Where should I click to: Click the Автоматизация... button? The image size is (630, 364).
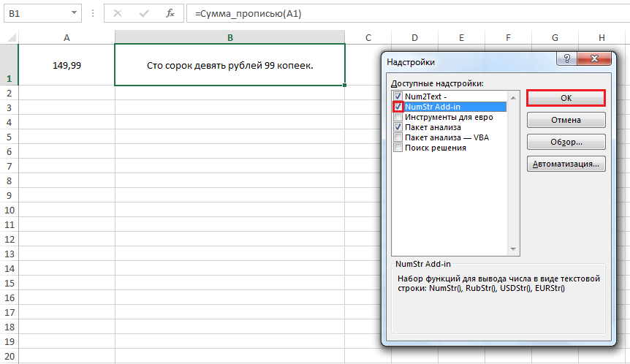pos(566,164)
